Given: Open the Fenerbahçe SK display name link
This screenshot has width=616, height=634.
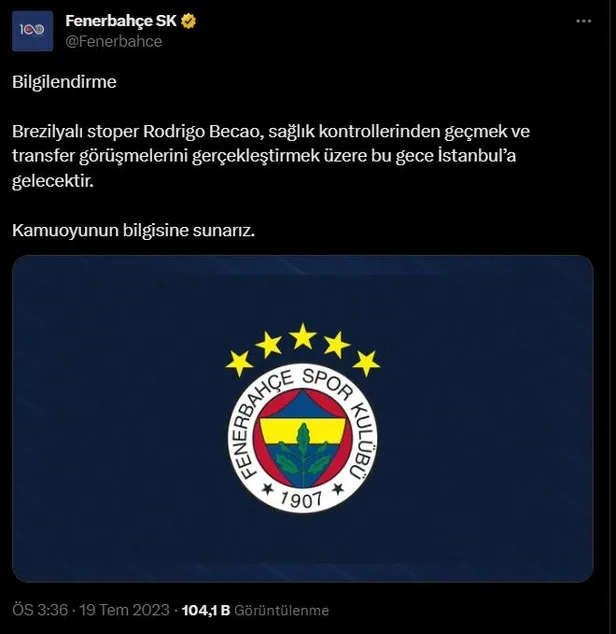Looking at the screenshot, I should [121, 21].
